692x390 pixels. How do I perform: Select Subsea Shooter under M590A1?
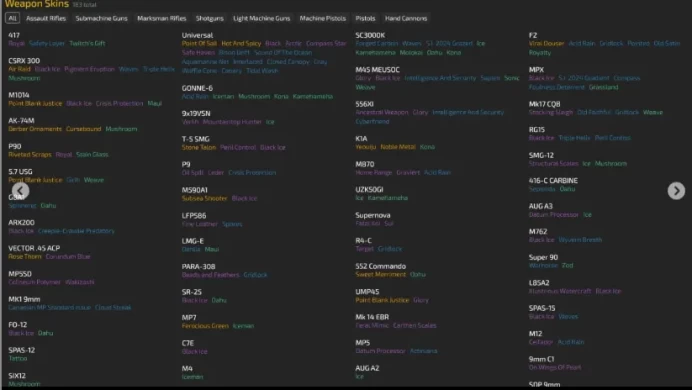tap(204, 199)
